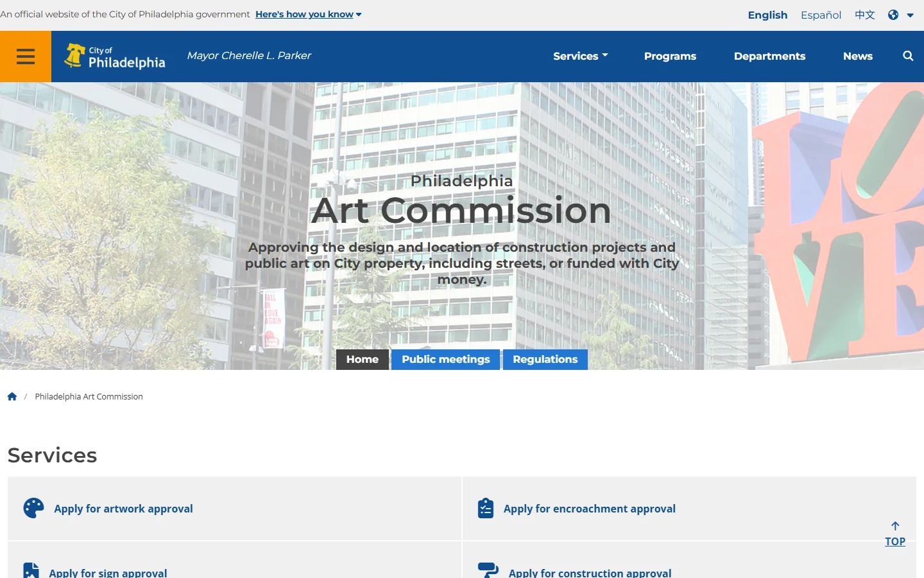
Task: Open Apply for encroachment approval
Action: pos(589,509)
